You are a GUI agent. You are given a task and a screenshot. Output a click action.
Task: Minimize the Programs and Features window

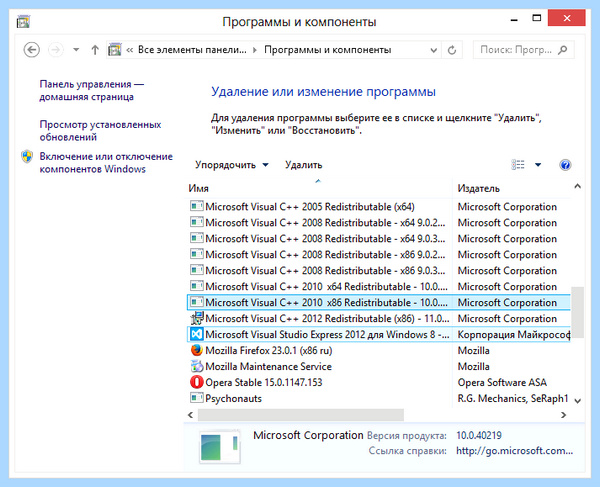pyautogui.click(x=514, y=19)
